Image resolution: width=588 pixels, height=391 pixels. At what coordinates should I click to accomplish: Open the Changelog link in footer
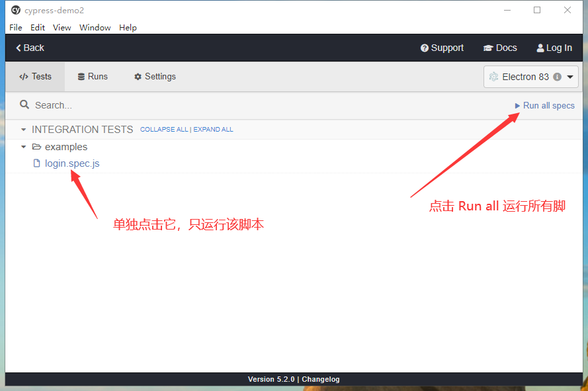[x=321, y=379]
